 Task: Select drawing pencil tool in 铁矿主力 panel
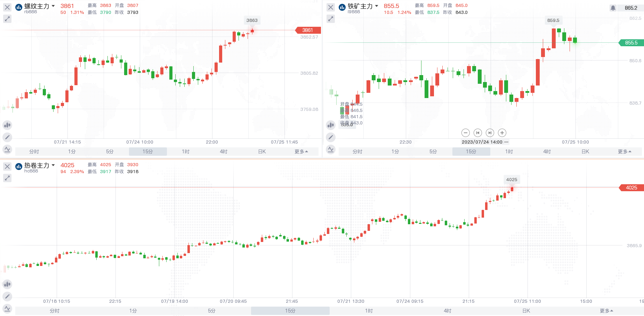(x=331, y=137)
